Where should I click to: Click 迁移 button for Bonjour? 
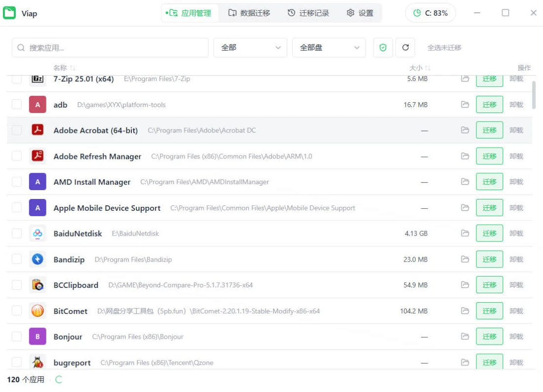[489, 336]
